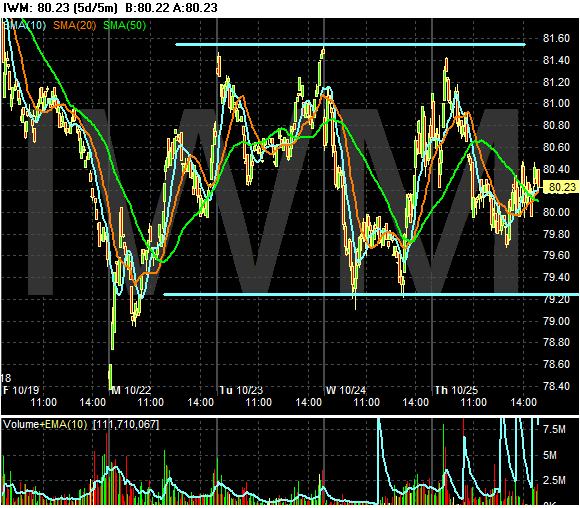Click the B:80.22 bid value
Screen dimensions: 580x508
148,8
